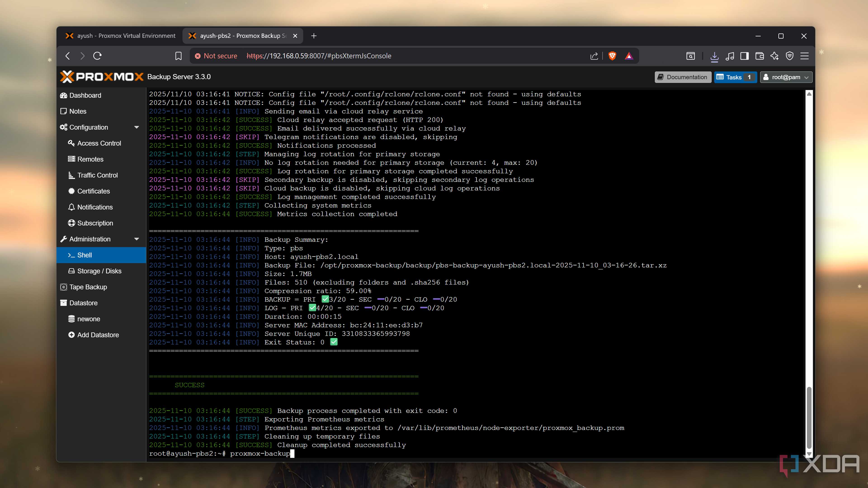Toggle the browser sidebar panel icon
The image size is (868, 488).
[x=745, y=56]
